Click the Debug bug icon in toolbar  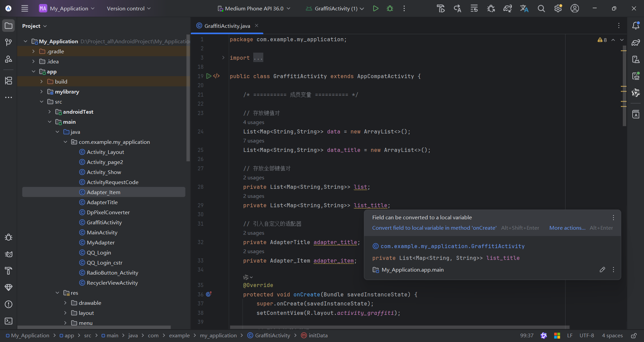[390, 8]
